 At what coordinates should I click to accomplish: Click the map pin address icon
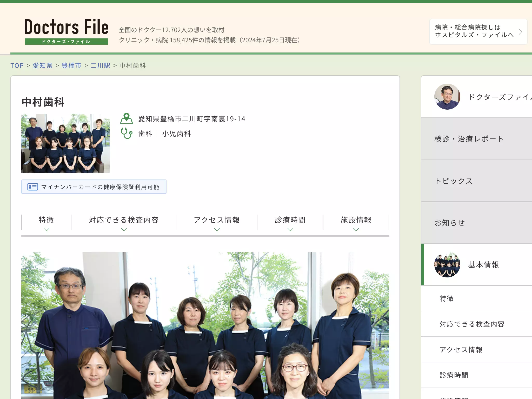click(127, 119)
